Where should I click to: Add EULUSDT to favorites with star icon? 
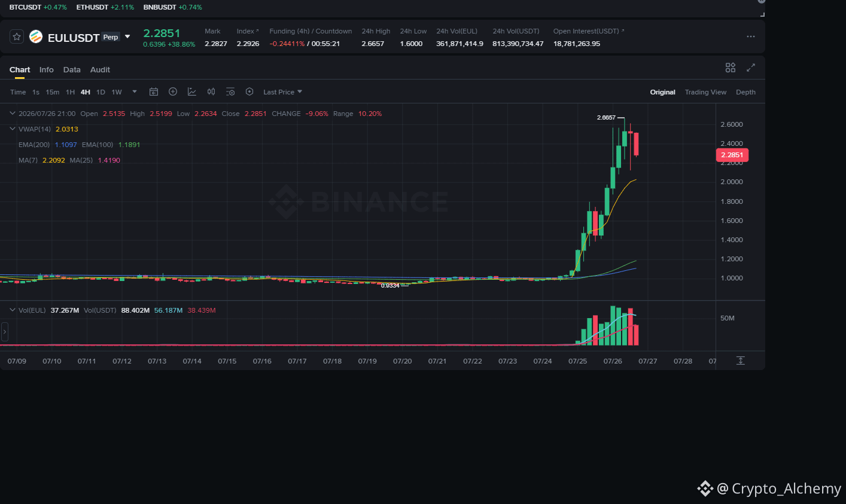point(17,36)
